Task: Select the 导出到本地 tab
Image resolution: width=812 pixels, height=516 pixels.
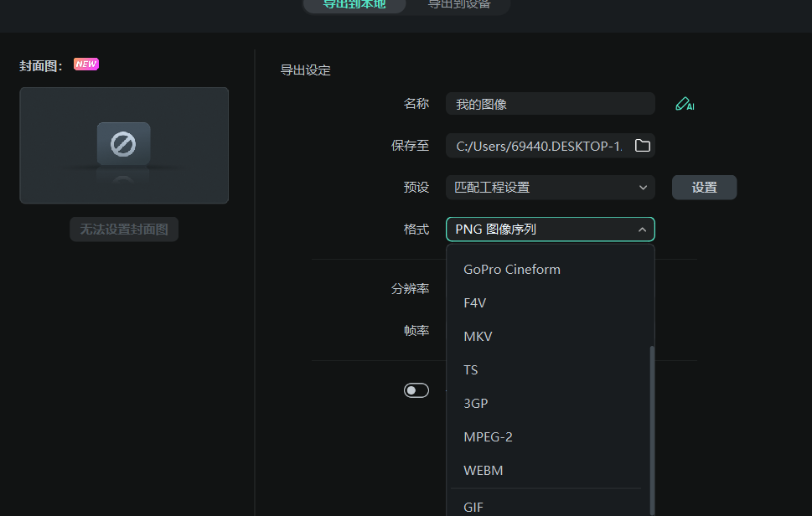Action: coord(354,5)
